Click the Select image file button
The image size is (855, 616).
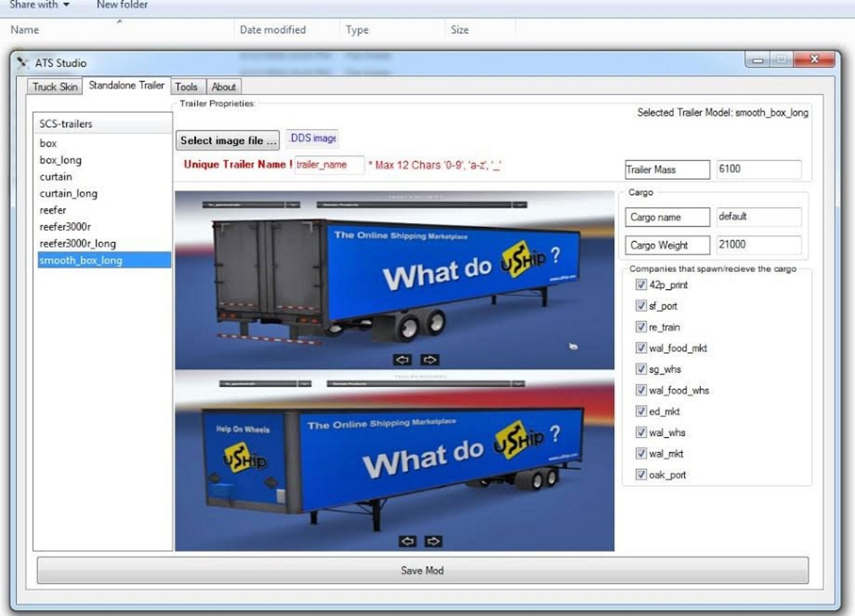227,140
